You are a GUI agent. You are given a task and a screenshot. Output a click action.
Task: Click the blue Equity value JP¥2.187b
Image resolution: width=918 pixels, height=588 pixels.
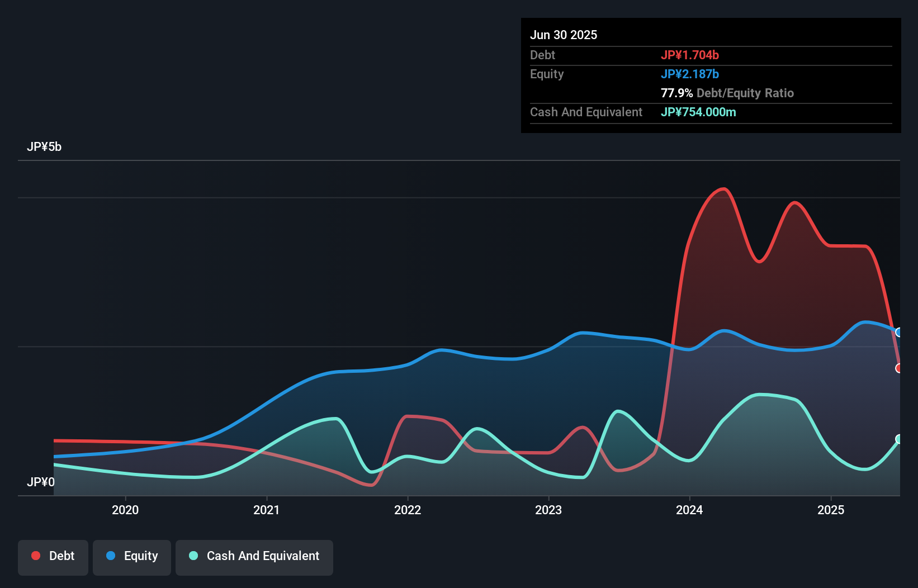click(x=690, y=74)
